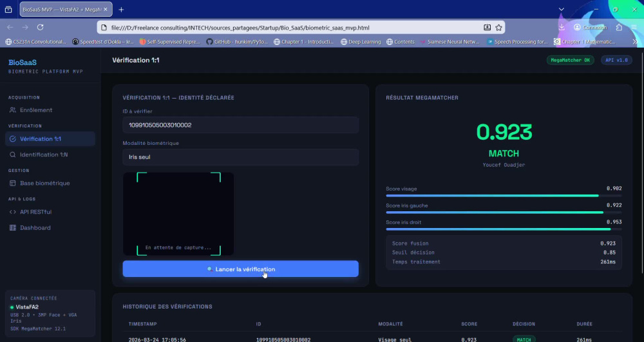Open browser downloads icon

(x=562, y=27)
